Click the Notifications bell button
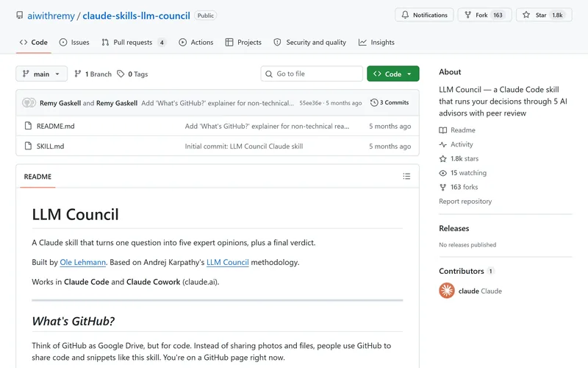Screen dimensions: 588x368 (424, 15)
